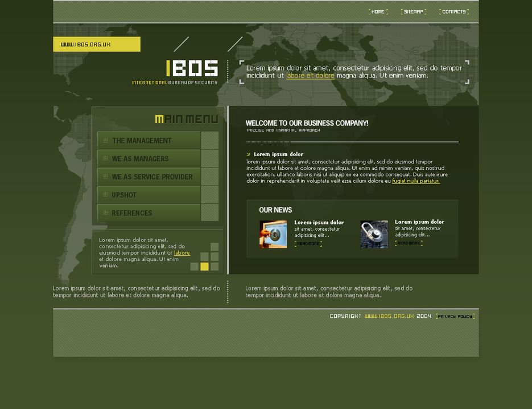Open the Privacy Policy footer link
This screenshot has height=409, width=532.
(455, 316)
